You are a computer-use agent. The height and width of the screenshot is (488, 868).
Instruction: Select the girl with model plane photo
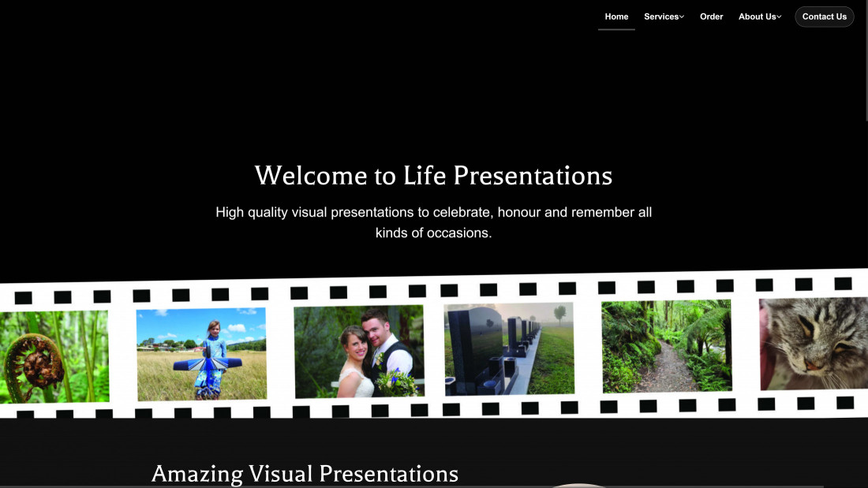(201, 354)
